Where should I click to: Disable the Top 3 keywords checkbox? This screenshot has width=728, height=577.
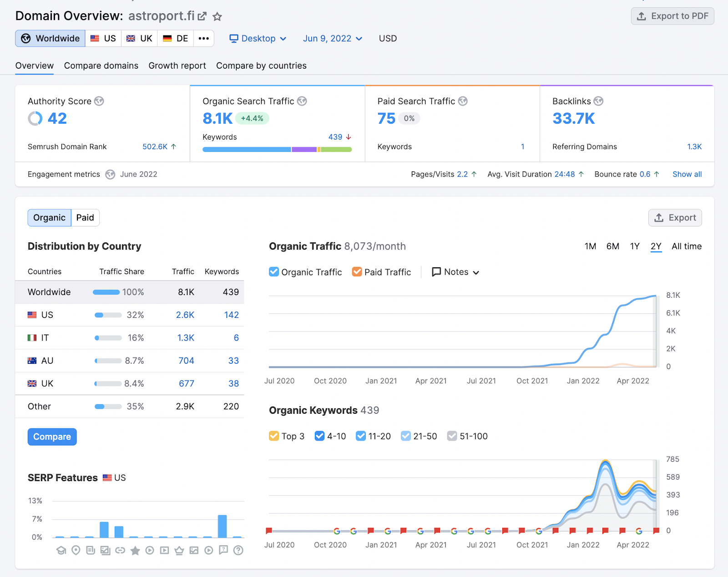274,436
